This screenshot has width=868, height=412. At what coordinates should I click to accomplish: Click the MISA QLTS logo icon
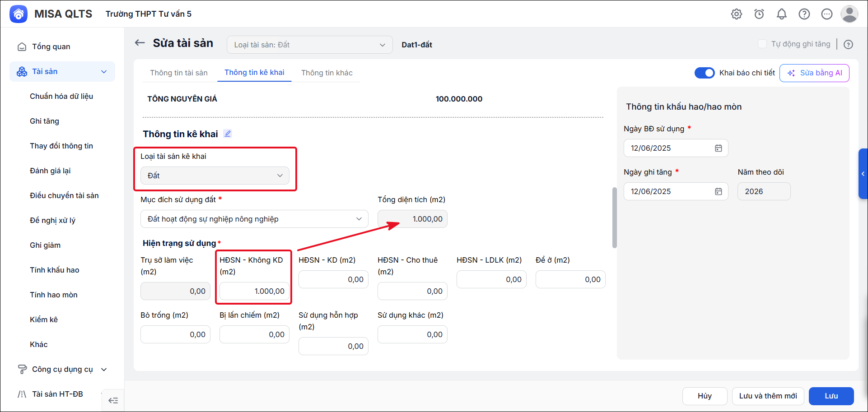click(x=19, y=14)
